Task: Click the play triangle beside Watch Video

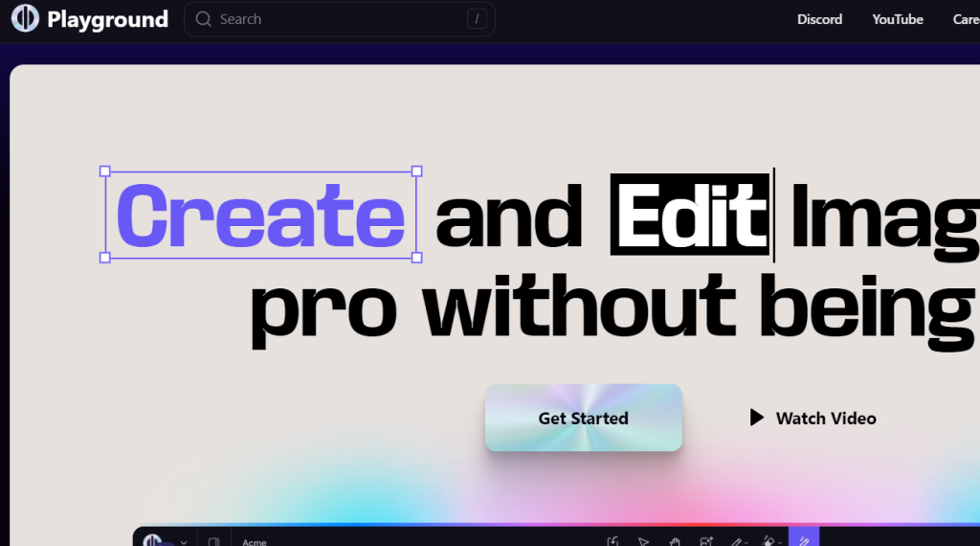Action: [x=757, y=418]
